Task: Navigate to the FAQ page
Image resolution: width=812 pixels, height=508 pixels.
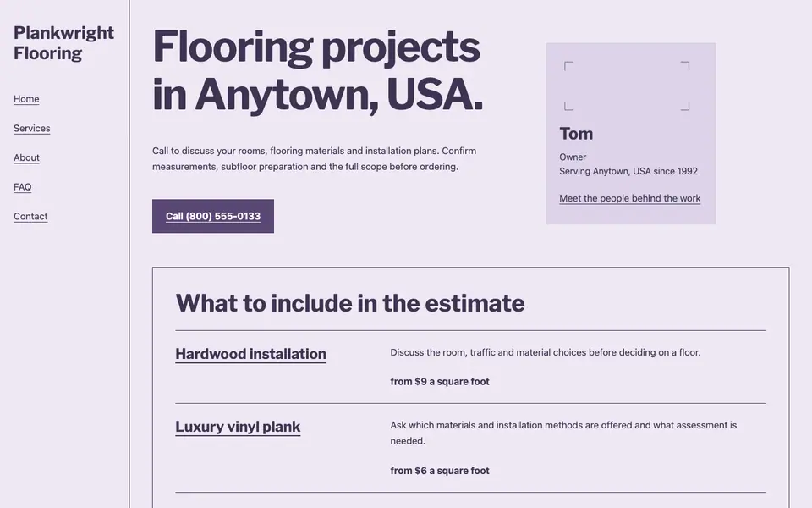Action: click(22, 186)
